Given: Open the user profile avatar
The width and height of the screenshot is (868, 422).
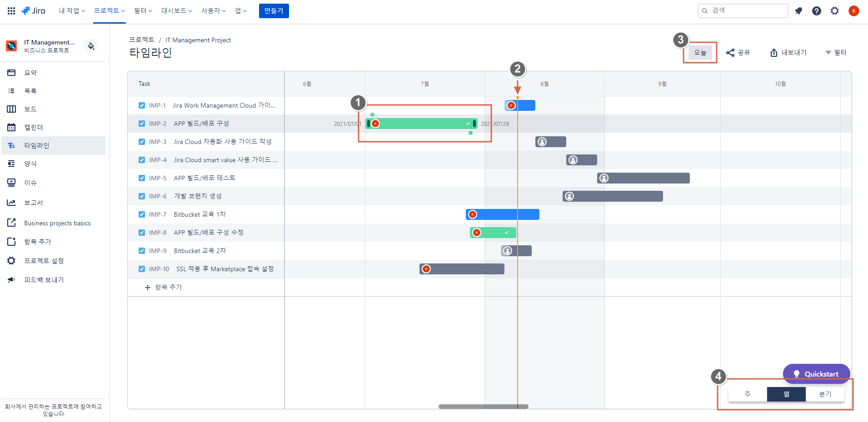Looking at the screenshot, I should click(x=854, y=11).
